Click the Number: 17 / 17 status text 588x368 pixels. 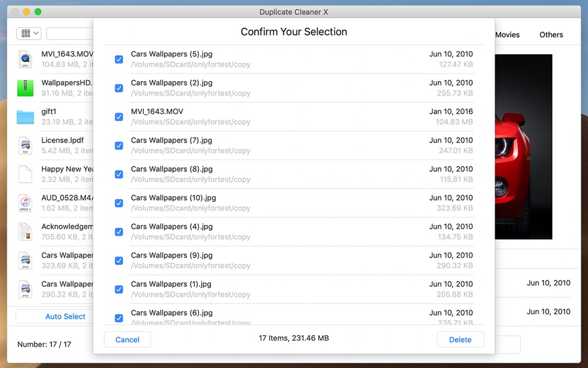[x=44, y=344]
